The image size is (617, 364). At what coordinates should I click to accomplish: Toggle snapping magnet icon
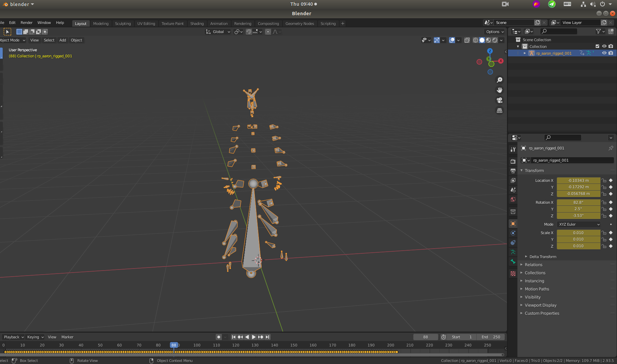coord(249,32)
